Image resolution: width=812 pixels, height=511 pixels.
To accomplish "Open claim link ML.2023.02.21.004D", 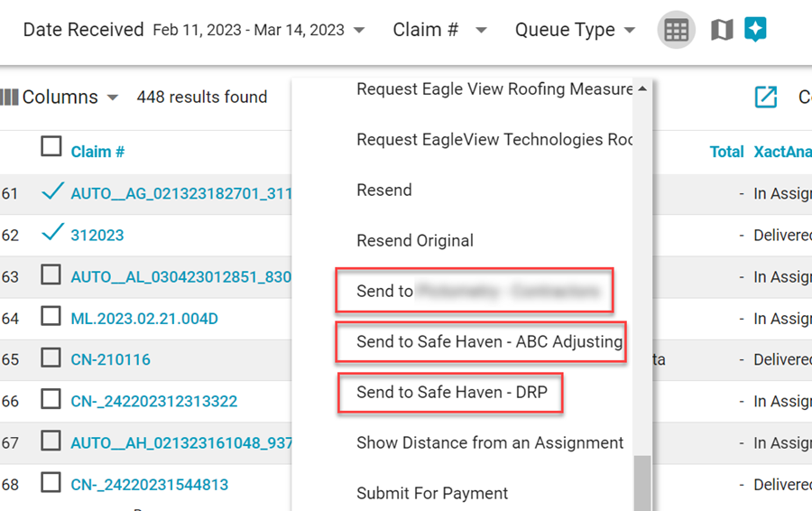I will coord(144,318).
